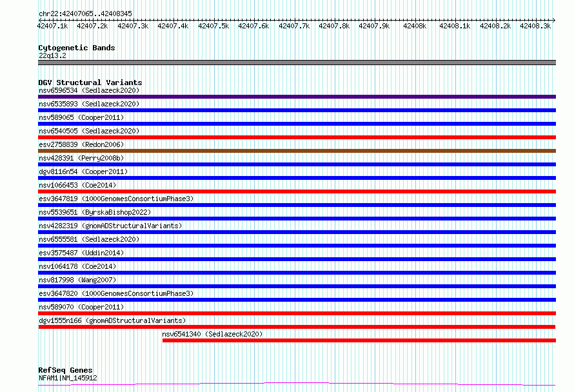The image size is (574, 392).
Task: Open nsv589070 (Cooper2011) variant label
Action: (81, 307)
